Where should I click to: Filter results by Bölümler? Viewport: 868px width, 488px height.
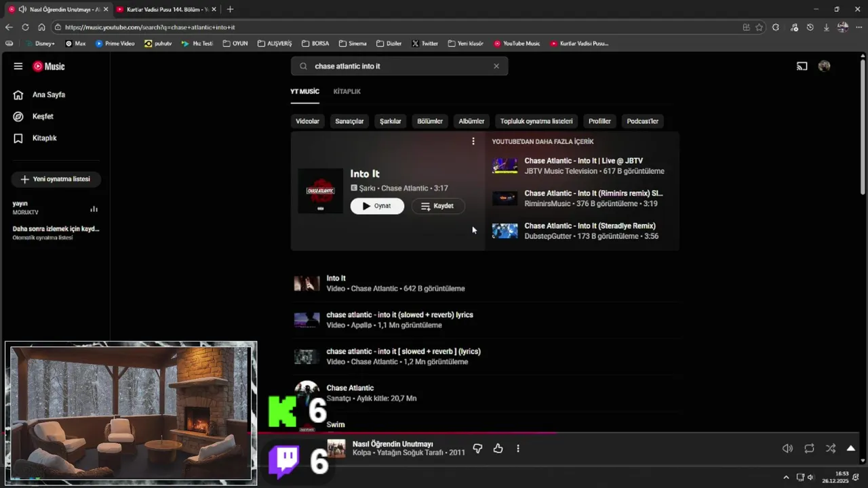coord(430,121)
